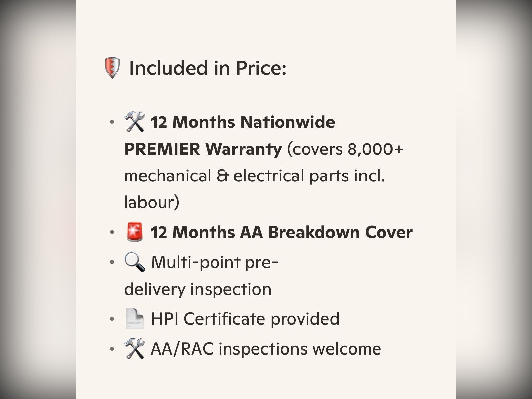Click the bullet point before Breakdown Cover
The height and width of the screenshot is (399, 532).
[x=112, y=233]
